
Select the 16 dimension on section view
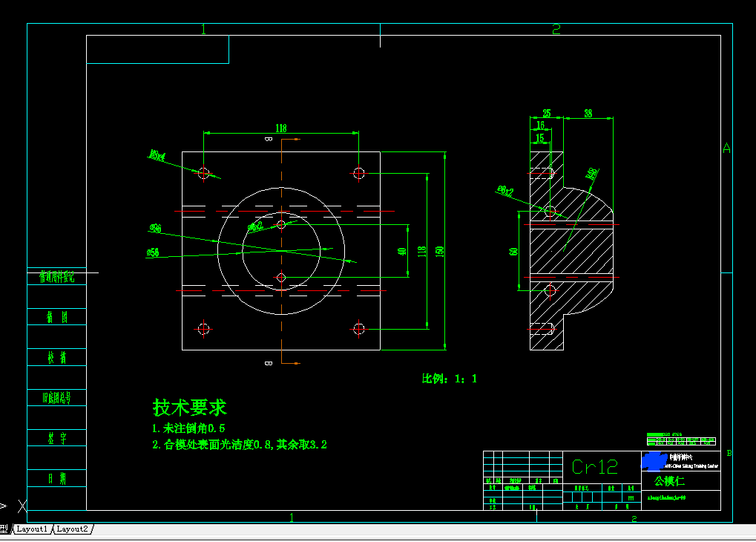click(541, 125)
